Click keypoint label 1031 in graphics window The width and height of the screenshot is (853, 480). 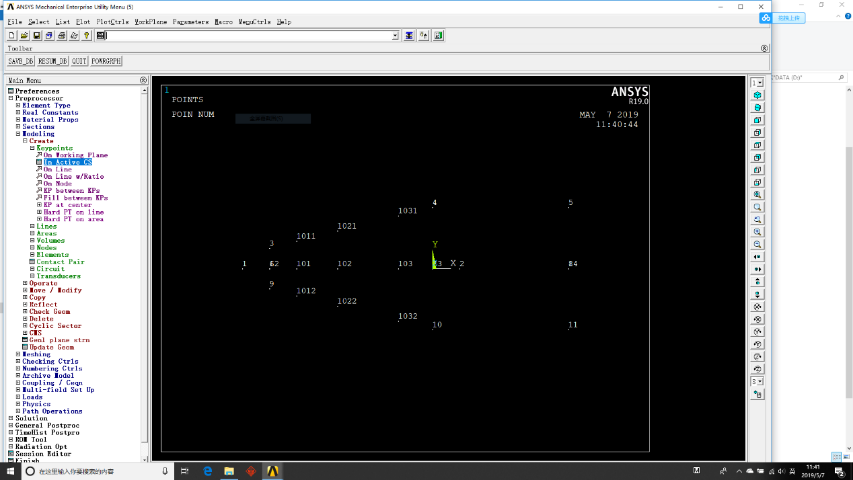[x=407, y=211]
